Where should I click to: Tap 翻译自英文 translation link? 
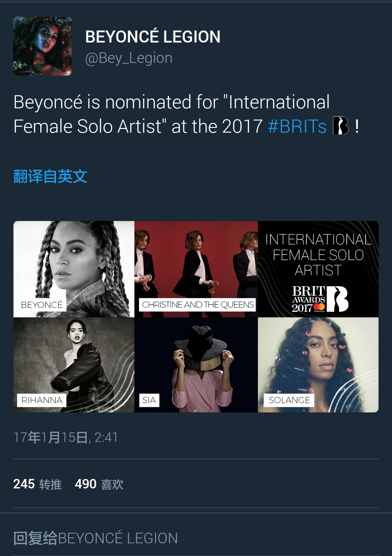tap(50, 177)
